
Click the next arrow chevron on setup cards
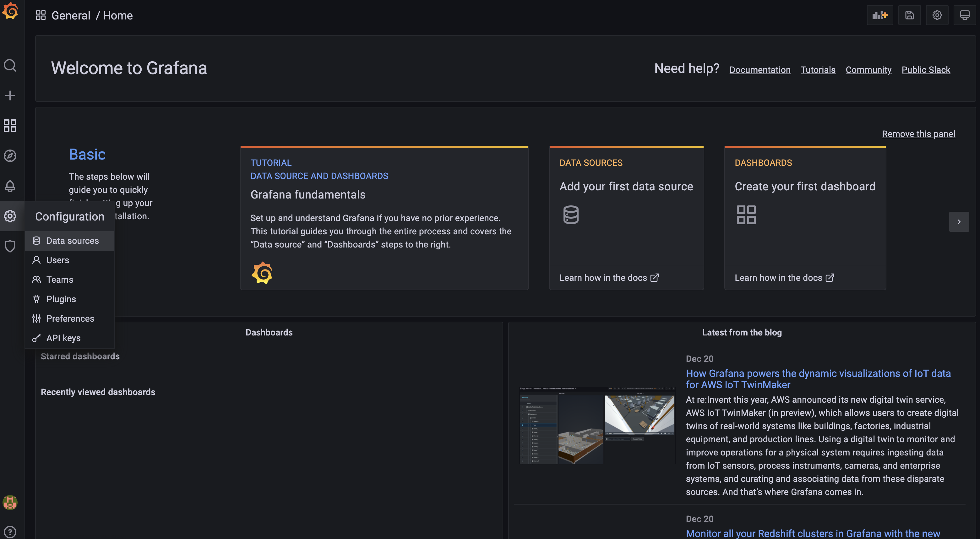[959, 222]
